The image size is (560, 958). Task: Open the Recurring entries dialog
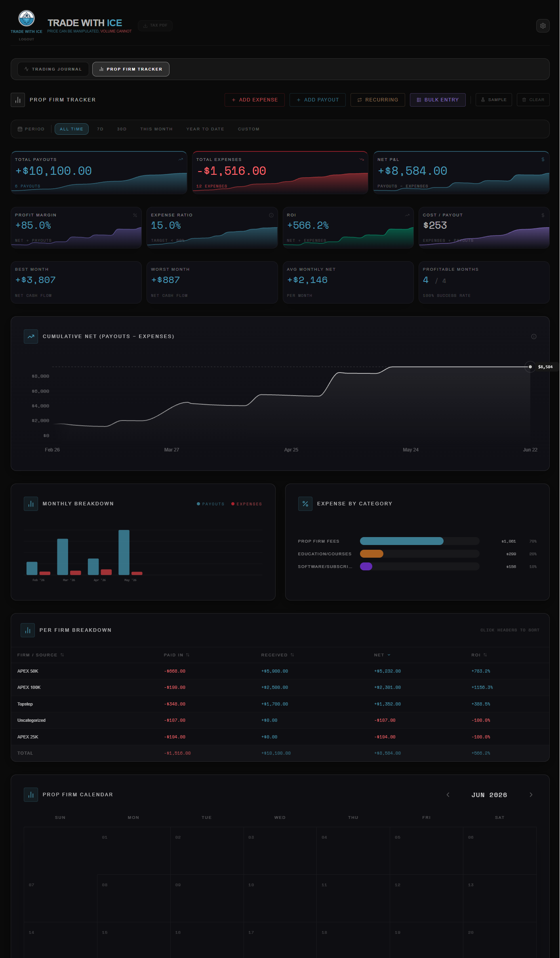click(378, 100)
